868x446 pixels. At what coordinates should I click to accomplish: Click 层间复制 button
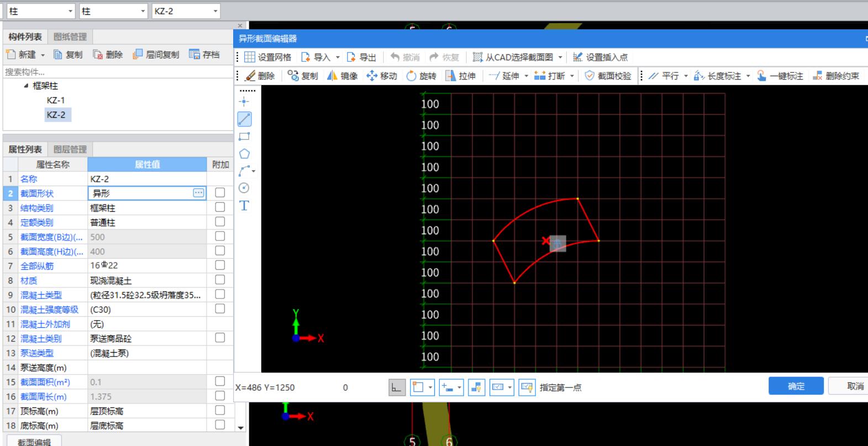156,54
